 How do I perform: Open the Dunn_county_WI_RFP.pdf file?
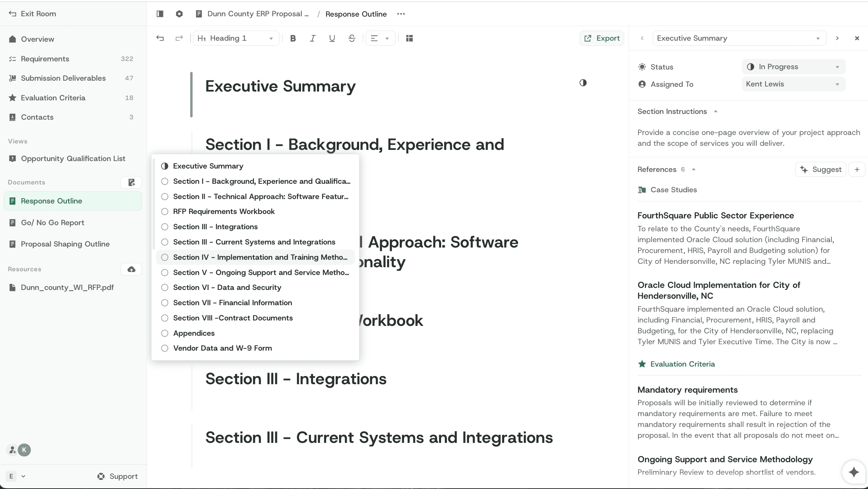(67, 287)
